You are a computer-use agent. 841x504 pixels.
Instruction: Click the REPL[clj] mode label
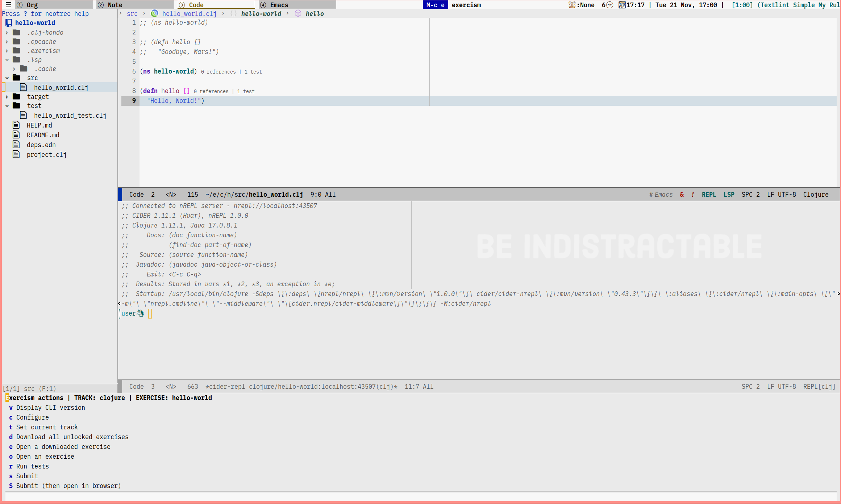point(819,387)
